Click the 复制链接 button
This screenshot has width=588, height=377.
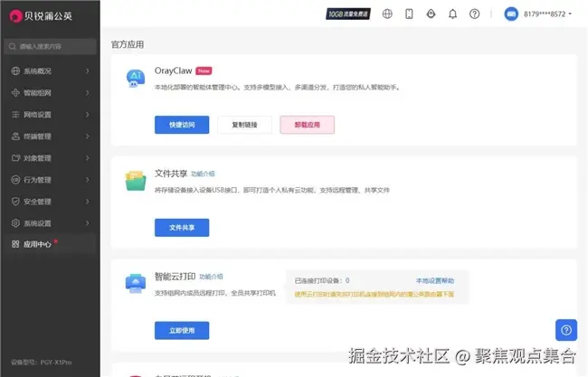[244, 125]
